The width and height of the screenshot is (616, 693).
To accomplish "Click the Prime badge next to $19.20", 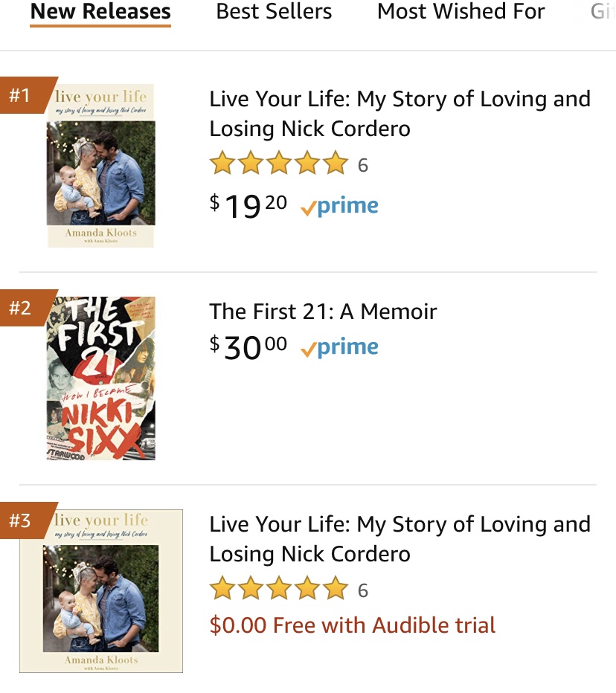I will [340, 207].
